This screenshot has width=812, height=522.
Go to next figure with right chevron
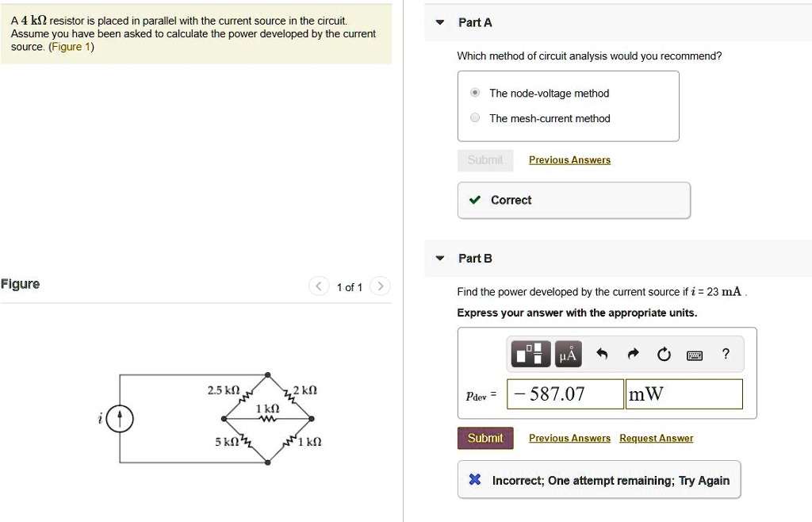380,286
